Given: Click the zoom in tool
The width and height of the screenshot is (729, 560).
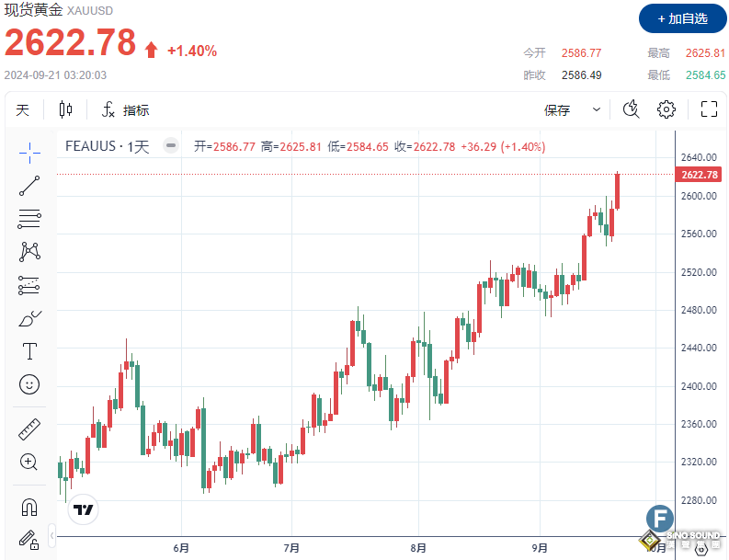Looking at the screenshot, I should click(x=29, y=462).
